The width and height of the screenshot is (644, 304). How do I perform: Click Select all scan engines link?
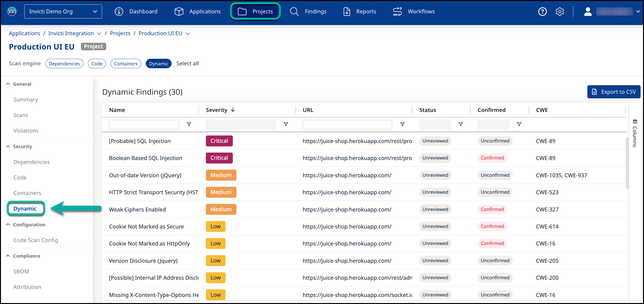(x=187, y=63)
